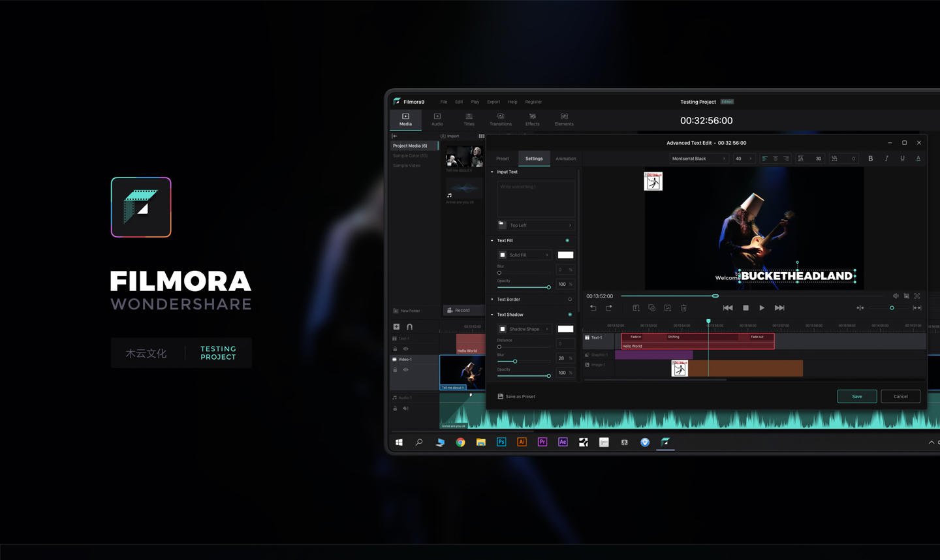Screen dimensions: 940x560
Task: Lock the Text-1 track
Action: 395,349
